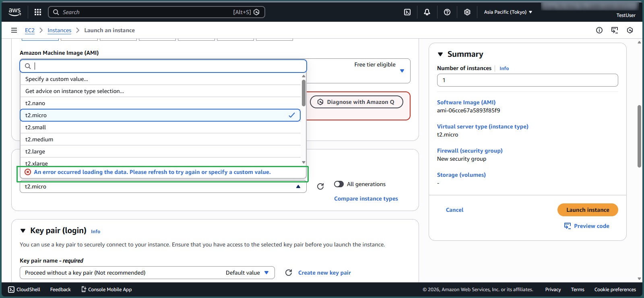Expand the Free tier eligible AMI dropdown arrow
The width and height of the screenshot is (644, 298).
click(402, 71)
